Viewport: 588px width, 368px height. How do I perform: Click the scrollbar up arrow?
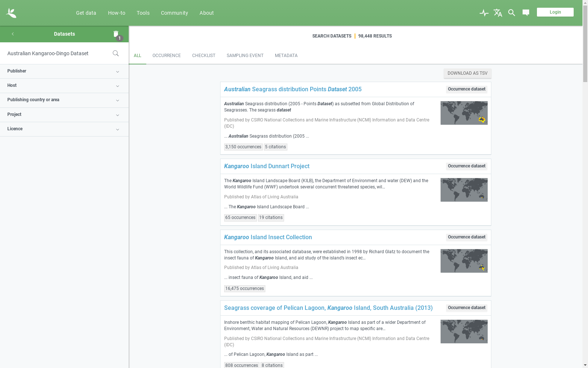coord(585,2)
